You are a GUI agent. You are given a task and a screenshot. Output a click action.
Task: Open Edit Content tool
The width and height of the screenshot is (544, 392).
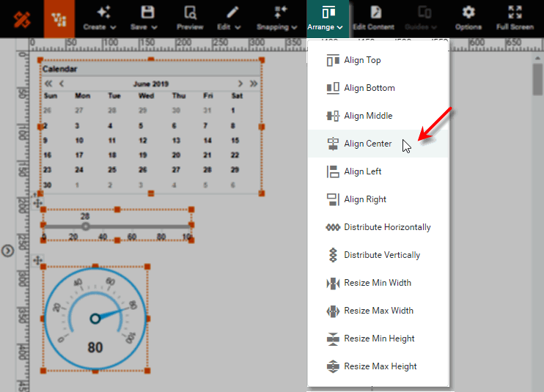point(373,18)
